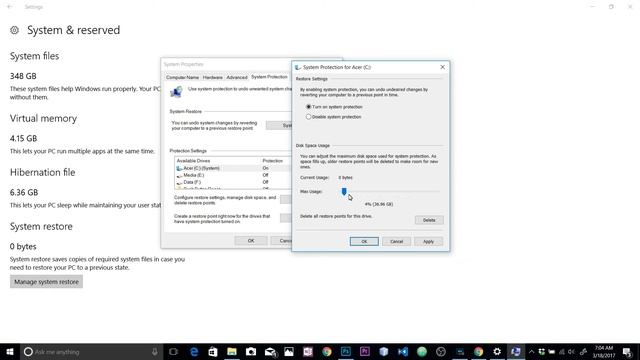Select the Media (E:) drive row
Screen dimensions: 640x360
(x=233, y=175)
